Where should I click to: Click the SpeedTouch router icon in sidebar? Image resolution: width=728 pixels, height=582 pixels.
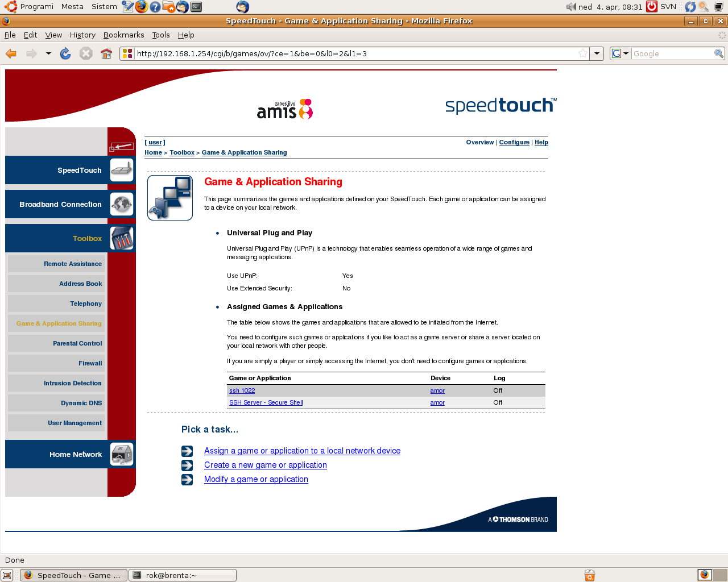[121, 170]
